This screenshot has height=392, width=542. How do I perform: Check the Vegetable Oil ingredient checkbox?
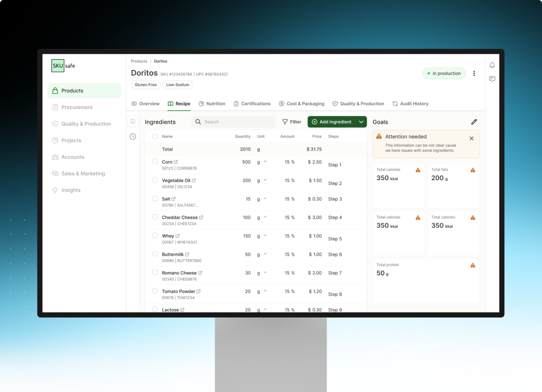coord(155,180)
